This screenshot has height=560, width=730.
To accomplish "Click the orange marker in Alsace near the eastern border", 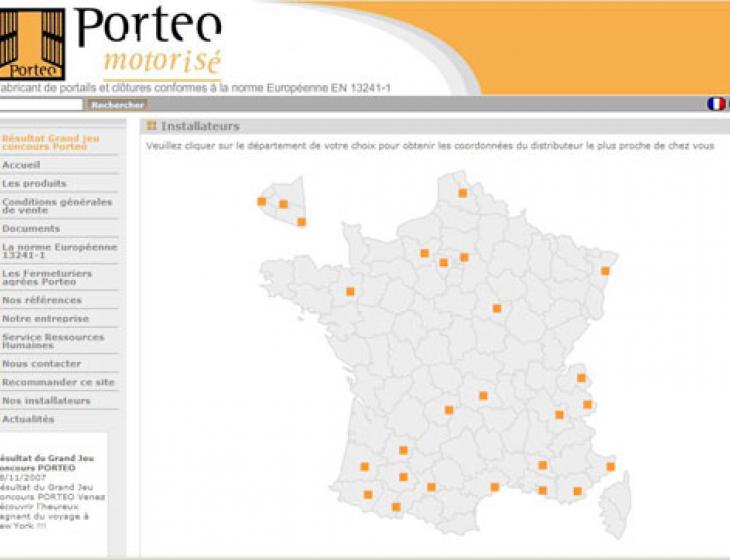I will [605, 271].
